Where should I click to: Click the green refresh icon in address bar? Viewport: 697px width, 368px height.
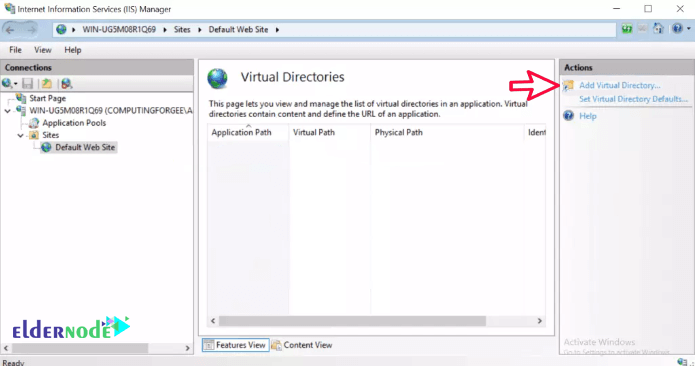pyautogui.click(x=627, y=29)
